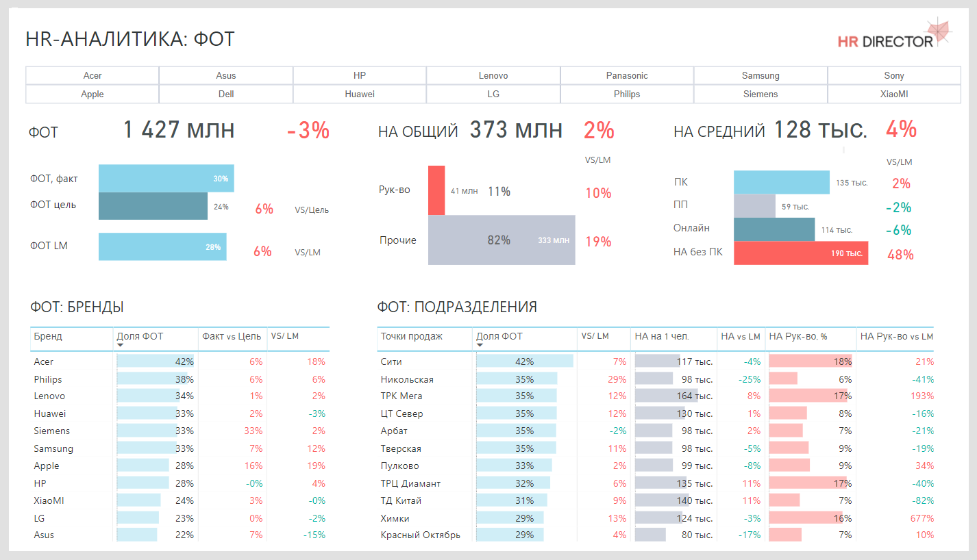The width and height of the screenshot is (977, 560).
Task: Pick Sony in the brand slicer
Action: point(894,75)
